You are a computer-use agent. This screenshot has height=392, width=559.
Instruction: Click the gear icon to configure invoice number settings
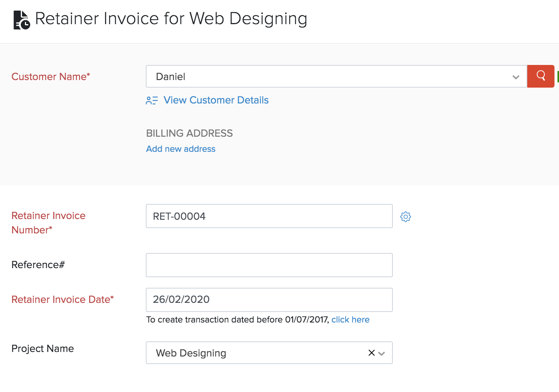[405, 217]
